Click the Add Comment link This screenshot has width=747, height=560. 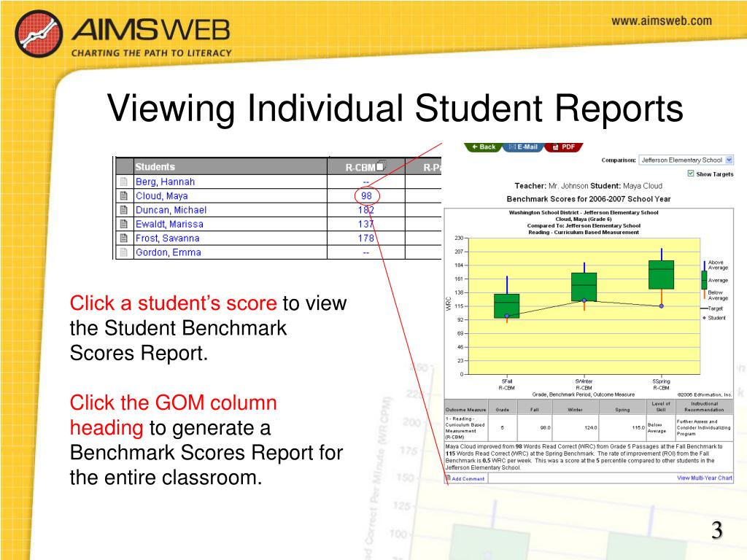(468, 478)
